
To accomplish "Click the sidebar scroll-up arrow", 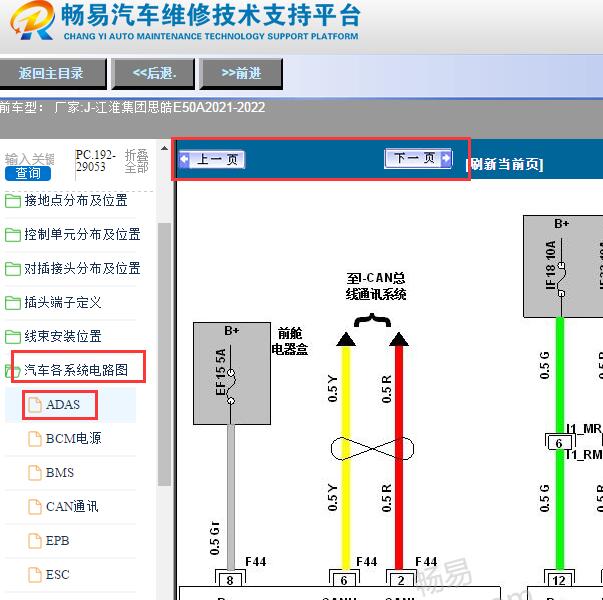I will pos(165,148).
